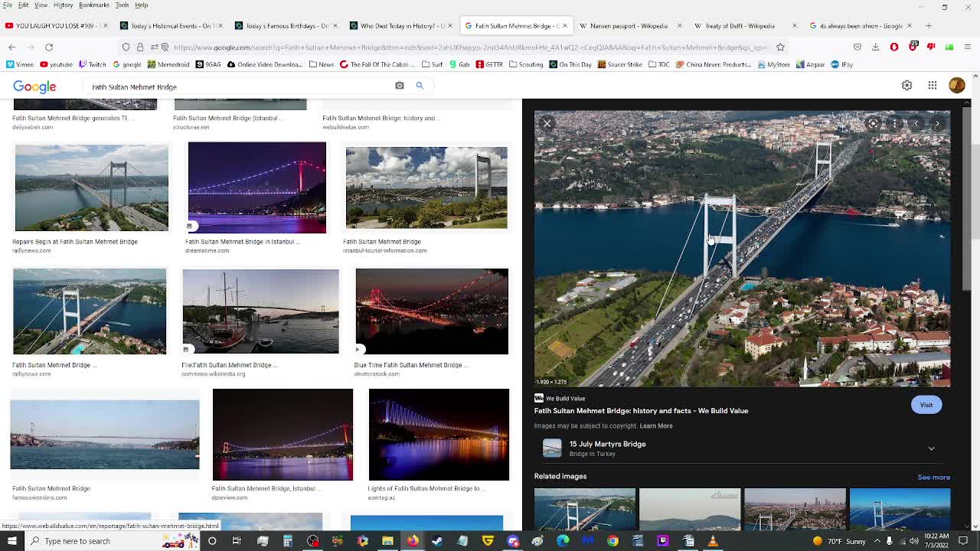Expand the 15 July Martyrs Bridge section
Image resolution: width=980 pixels, height=551 pixels.
click(x=931, y=448)
